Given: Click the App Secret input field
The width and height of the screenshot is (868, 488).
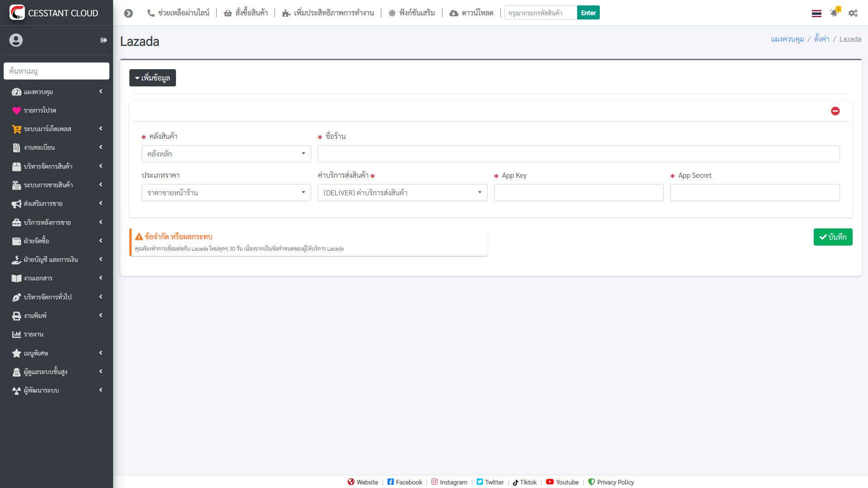Looking at the screenshot, I should [x=755, y=193].
